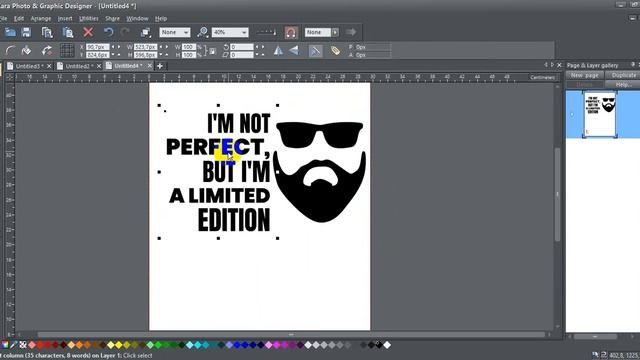Viewport: 640px width, 360px height.
Task: Click the Undo arrow icon
Action: pyautogui.click(x=108, y=32)
